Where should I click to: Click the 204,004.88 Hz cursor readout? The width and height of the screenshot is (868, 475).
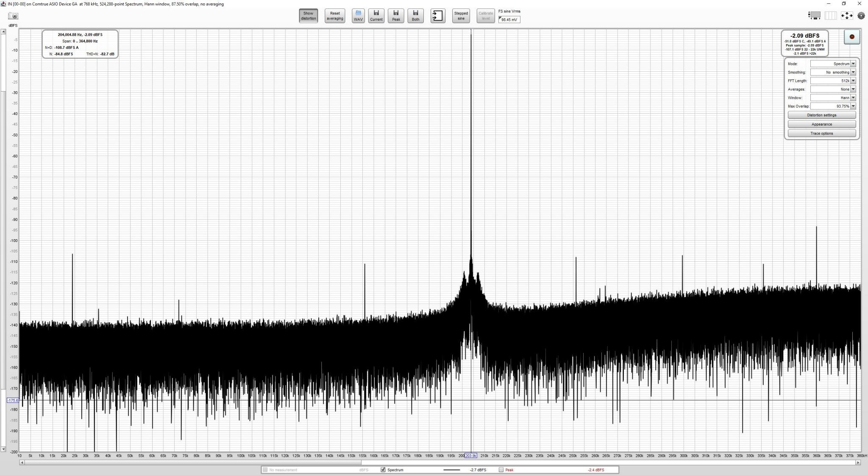pos(80,34)
